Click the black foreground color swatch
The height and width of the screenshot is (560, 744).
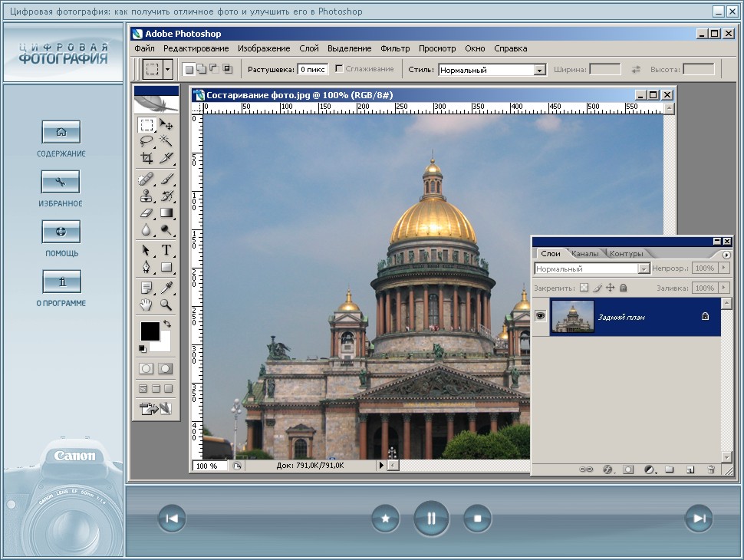pos(150,331)
